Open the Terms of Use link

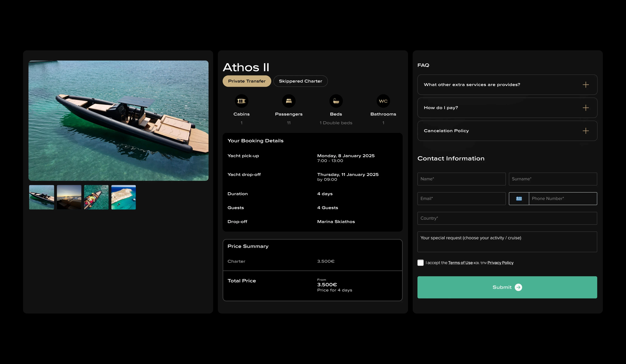click(x=460, y=263)
